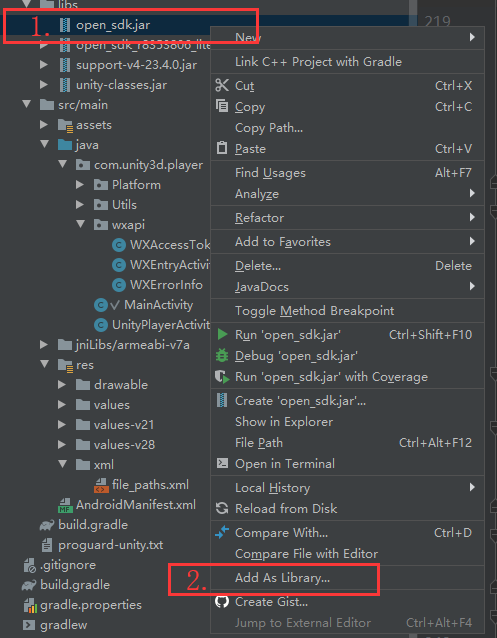Click the Paste clipboard icon

click(x=222, y=148)
